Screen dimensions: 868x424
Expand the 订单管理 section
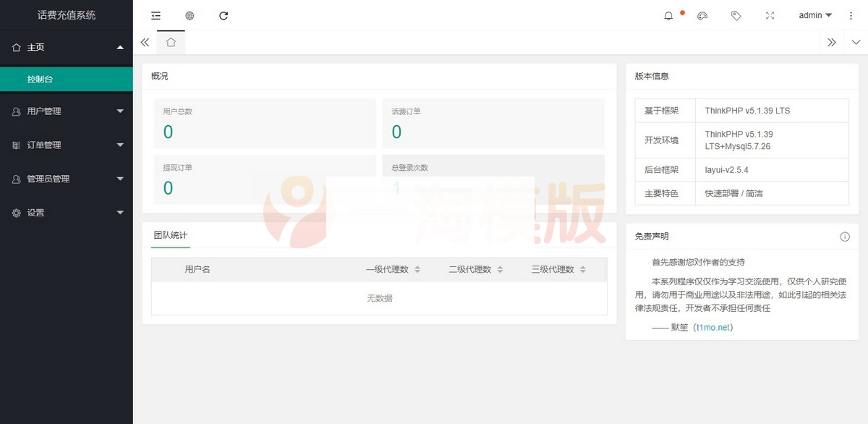66,145
